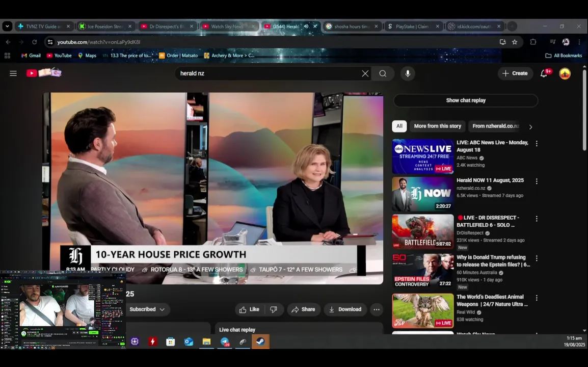Show more filter chips with right chevron
Viewport: 588px width, 367px height.
point(530,127)
